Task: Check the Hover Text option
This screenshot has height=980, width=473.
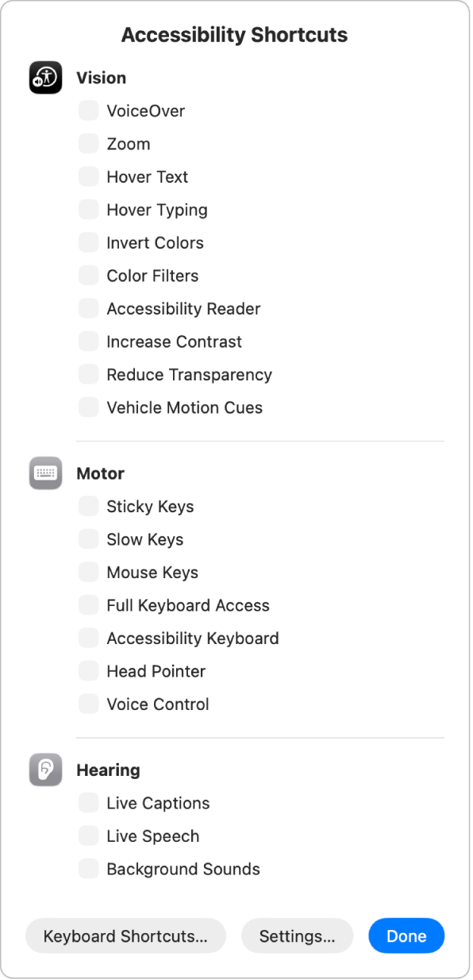Action: pos(88,176)
